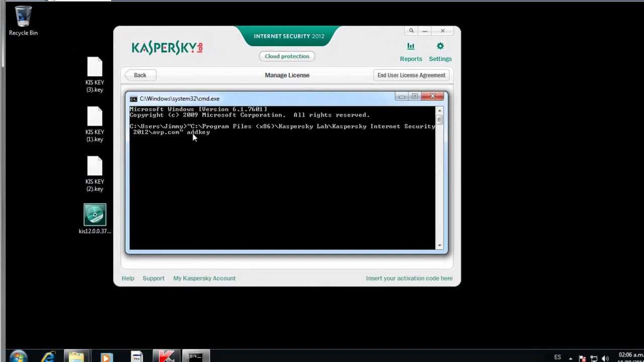Click Insert your activation code here
The width and height of the screenshot is (644, 362).
pyautogui.click(x=409, y=278)
